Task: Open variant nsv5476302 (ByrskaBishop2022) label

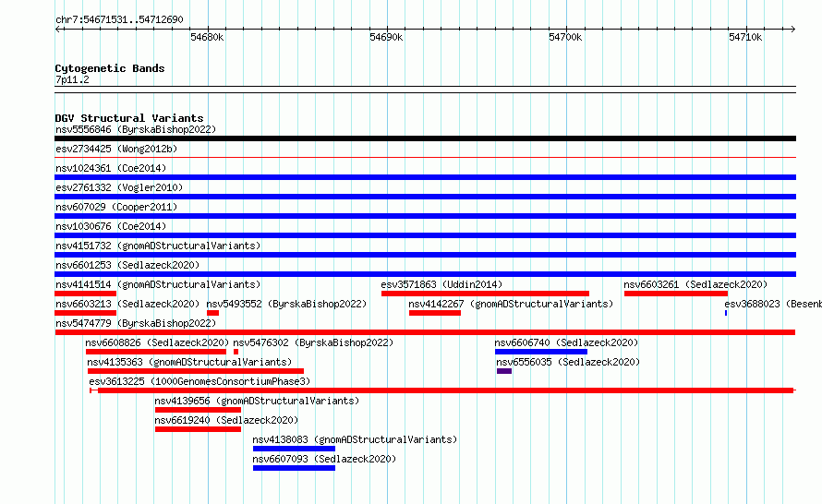Action: (313, 342)
